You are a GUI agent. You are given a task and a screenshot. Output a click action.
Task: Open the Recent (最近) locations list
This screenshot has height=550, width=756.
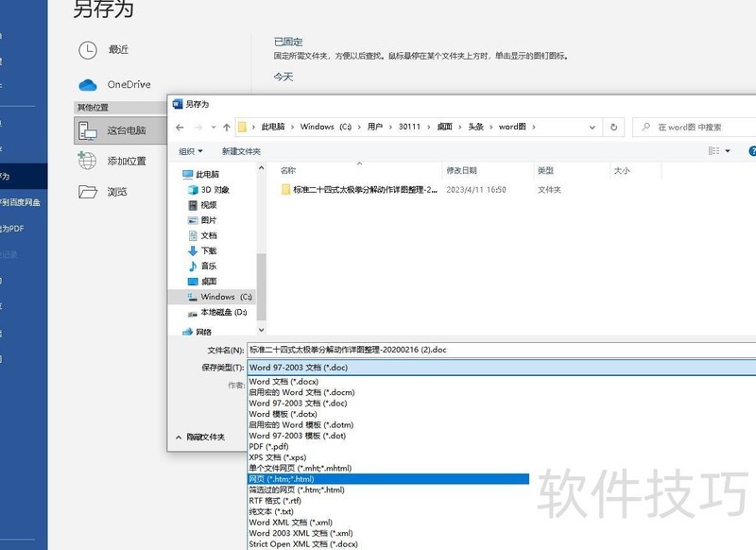pos(104,50)
